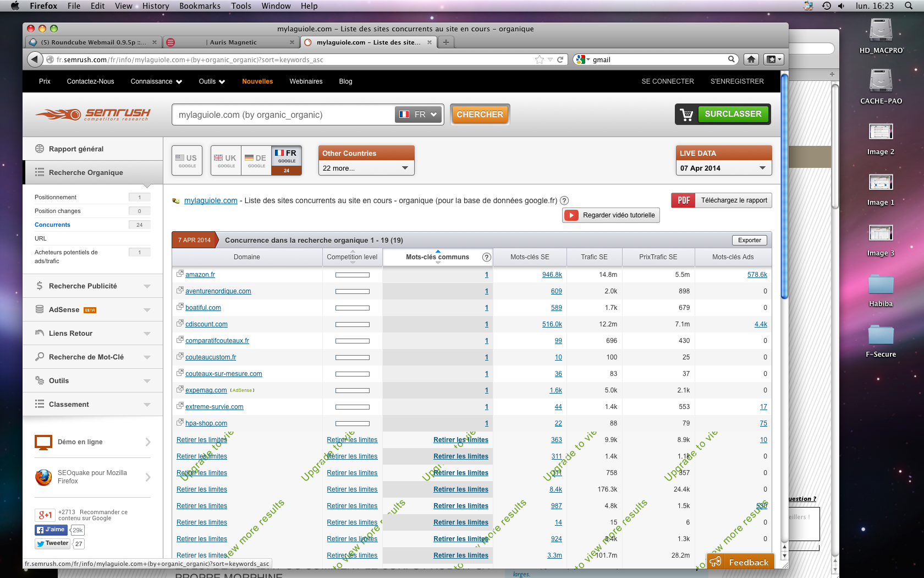Click the search magnifier in search box

point(732,59)
